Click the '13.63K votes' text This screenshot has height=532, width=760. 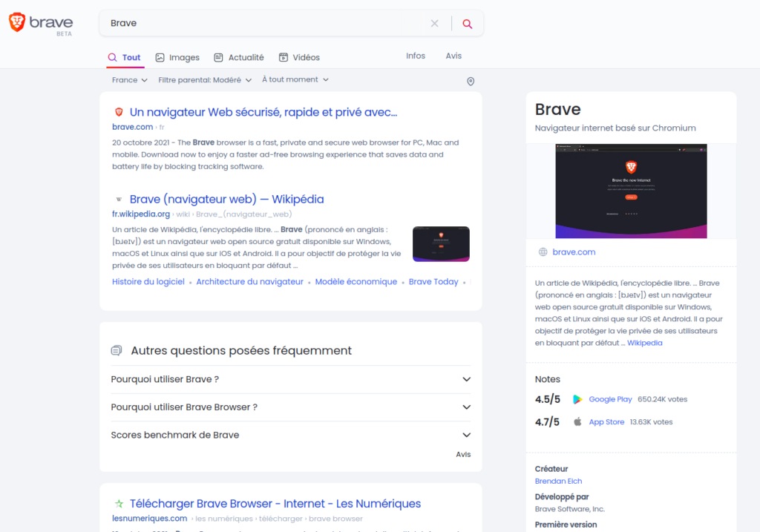(x=651, y=422)
